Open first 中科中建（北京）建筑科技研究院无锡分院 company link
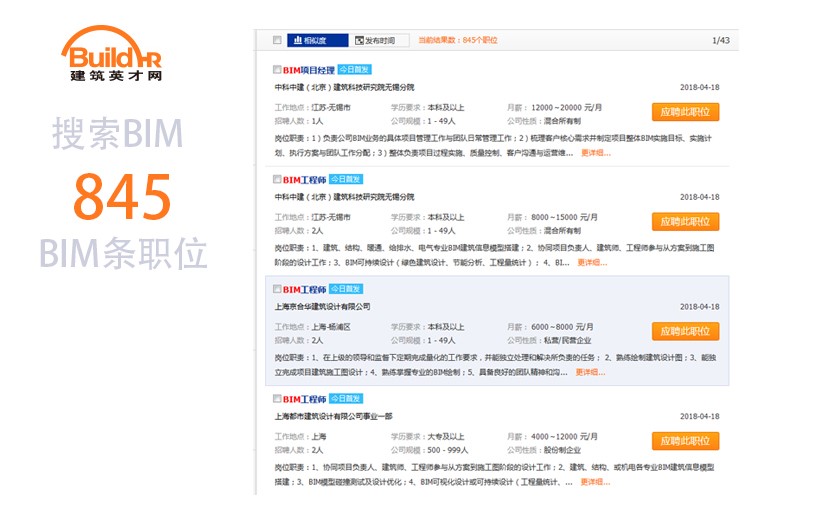 coord(344,87)
